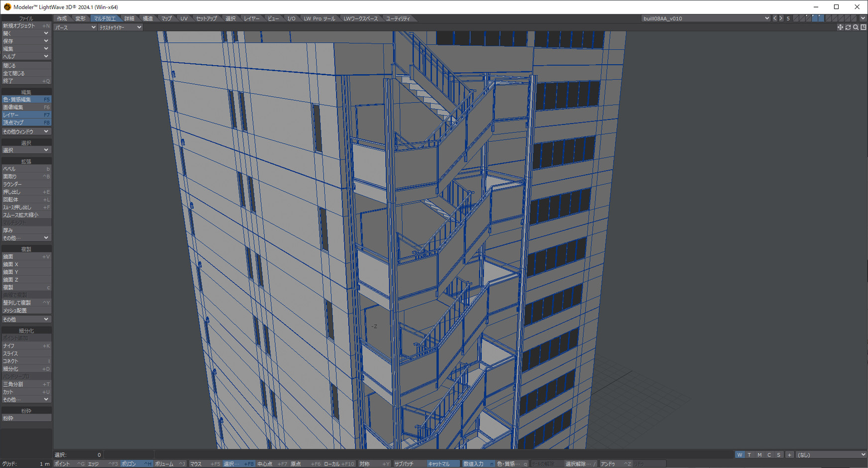Open the マルチ加工 tab

coord(105,18)
